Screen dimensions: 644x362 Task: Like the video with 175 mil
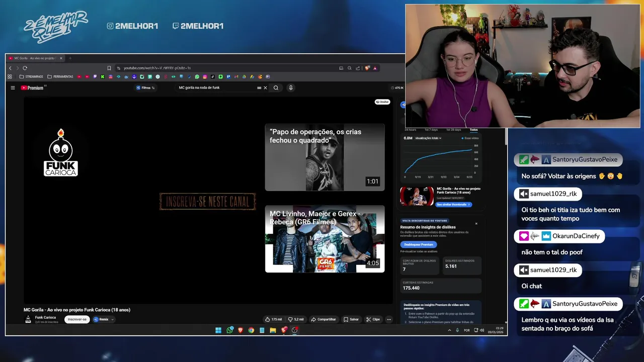[273, 319]
